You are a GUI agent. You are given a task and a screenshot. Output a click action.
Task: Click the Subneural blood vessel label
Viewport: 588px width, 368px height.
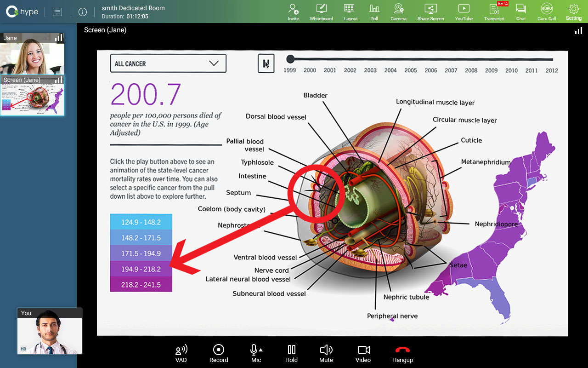coord(269,293)
